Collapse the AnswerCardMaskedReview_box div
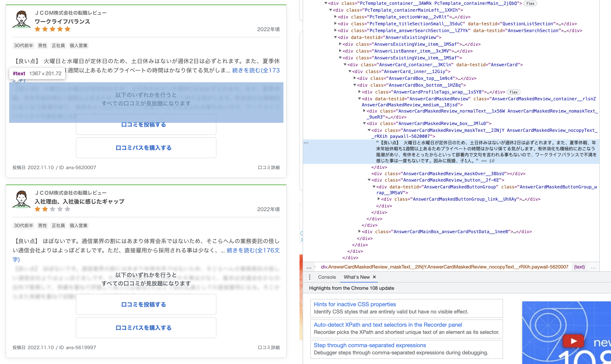The height and width of the screenshot is (364, 611). click(364, 123)
